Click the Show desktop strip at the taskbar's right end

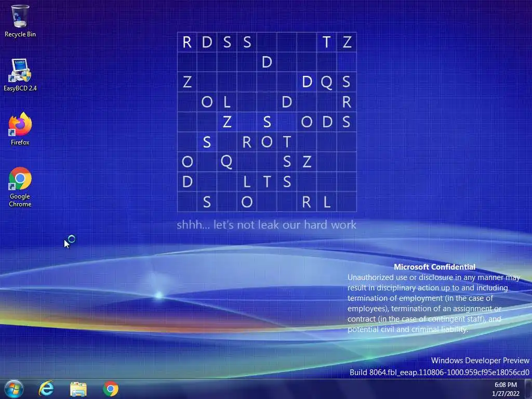click(x=528, y=389)
